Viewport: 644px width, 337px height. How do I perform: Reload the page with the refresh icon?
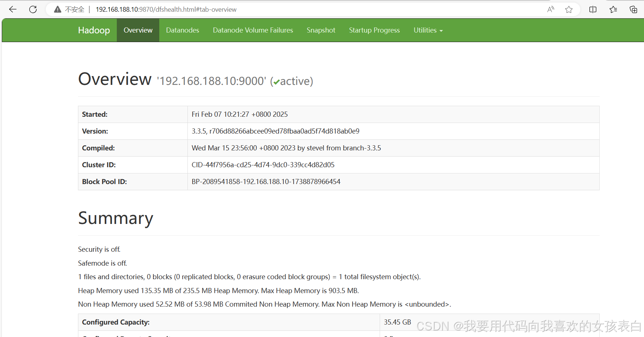[33, 10]
